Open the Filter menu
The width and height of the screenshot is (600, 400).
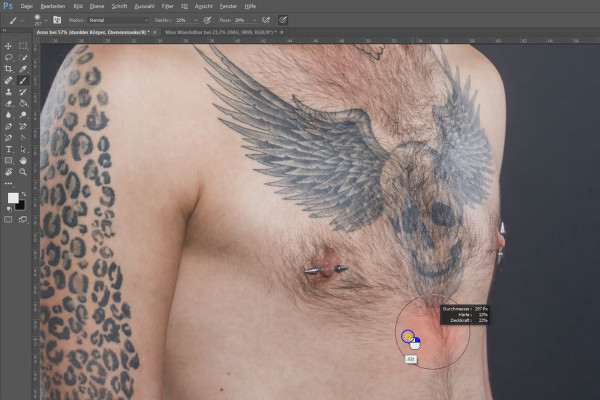[167, 6]
